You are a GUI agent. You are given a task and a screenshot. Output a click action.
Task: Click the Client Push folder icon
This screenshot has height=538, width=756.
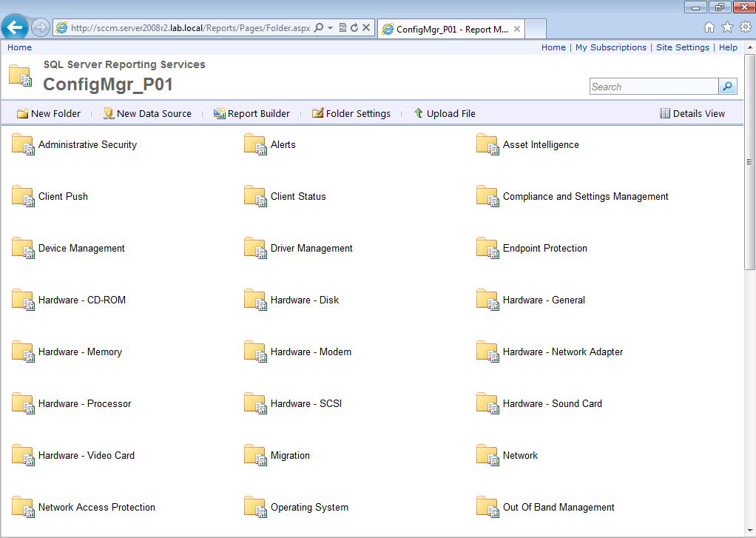coord(23,196)
